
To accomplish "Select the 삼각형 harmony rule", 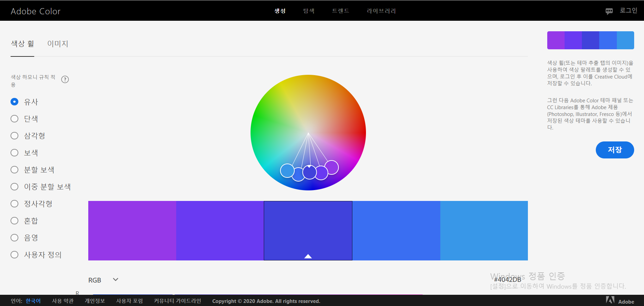I will 28,136.
